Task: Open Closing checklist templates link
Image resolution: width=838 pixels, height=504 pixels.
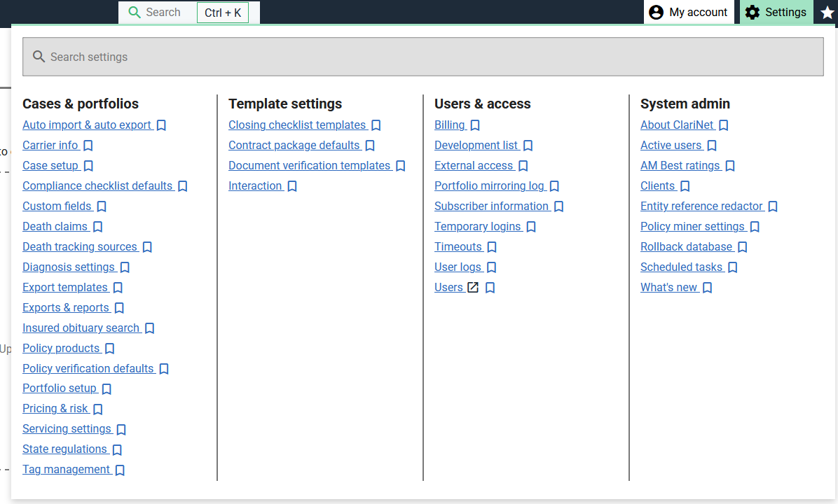Action: [x=297, y=125]
